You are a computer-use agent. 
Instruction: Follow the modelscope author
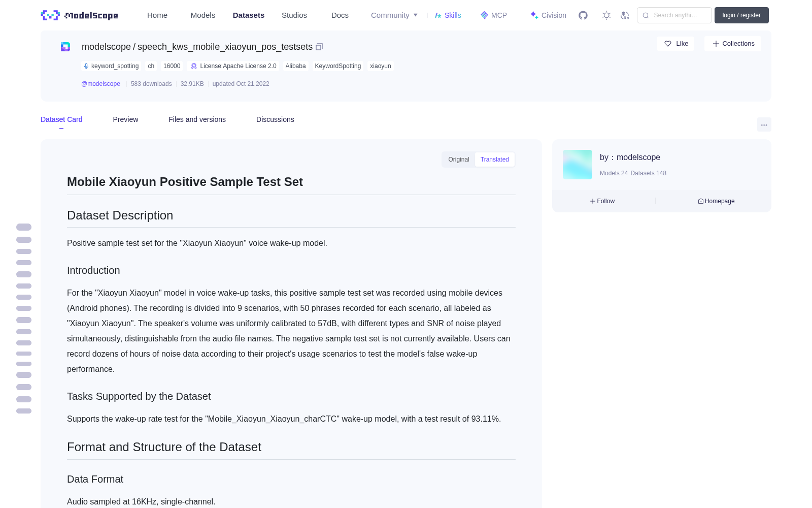pos(602,201)
